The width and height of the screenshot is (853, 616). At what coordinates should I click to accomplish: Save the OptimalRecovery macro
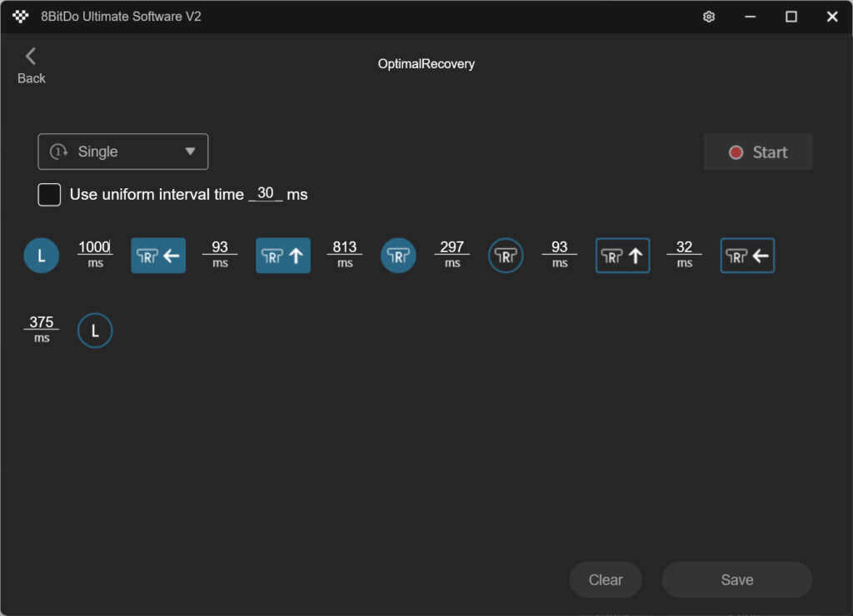click(x=736, y=580)
